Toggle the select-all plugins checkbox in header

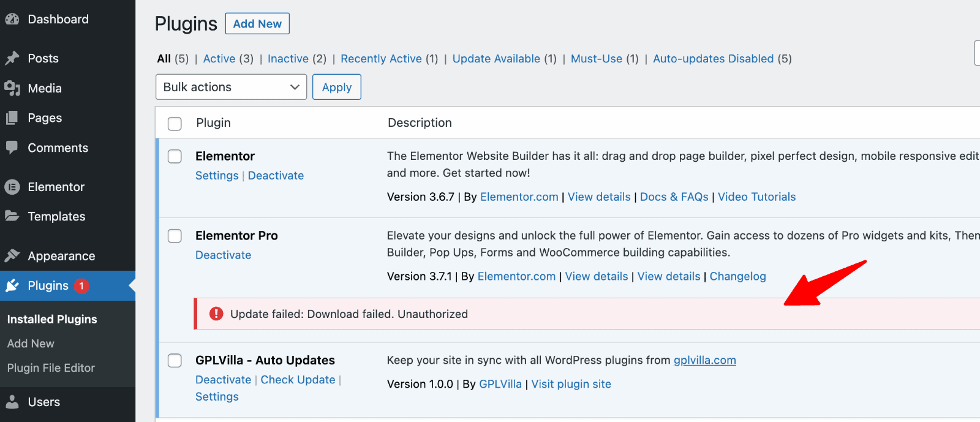(175, 123)
